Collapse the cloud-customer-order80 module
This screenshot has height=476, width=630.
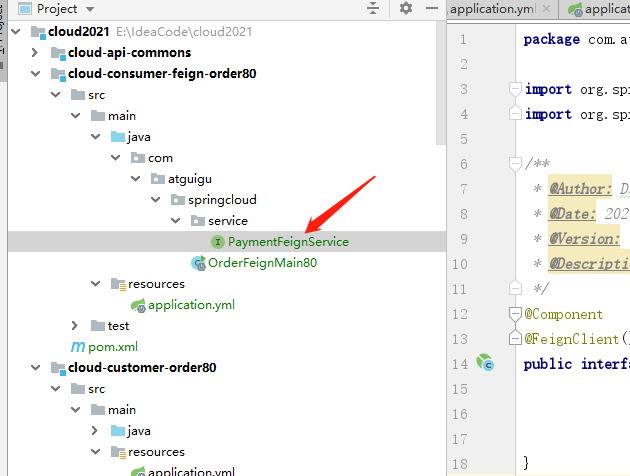click(x=36, y=368)
